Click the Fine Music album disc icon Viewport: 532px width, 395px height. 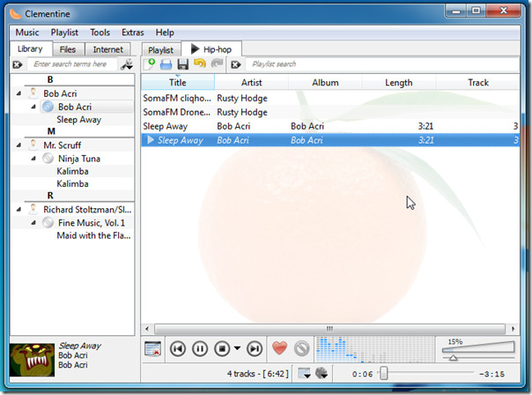pos(48,223)
